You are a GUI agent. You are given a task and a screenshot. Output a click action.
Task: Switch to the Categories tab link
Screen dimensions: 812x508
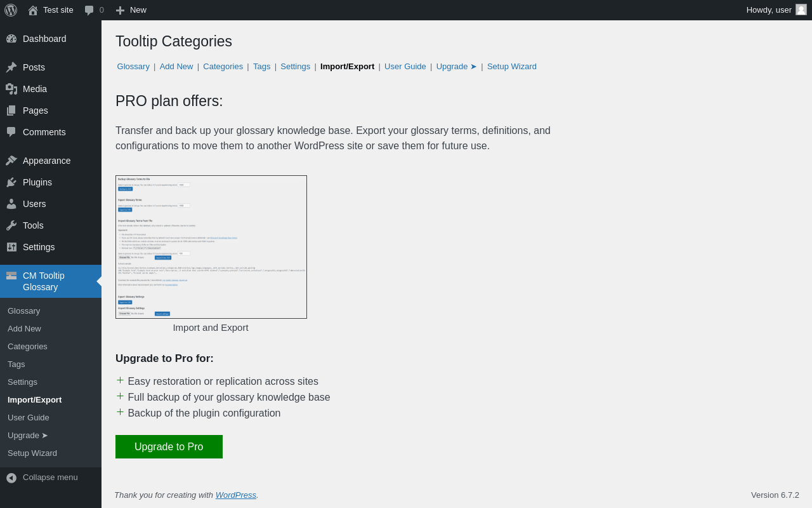point(223,67)
